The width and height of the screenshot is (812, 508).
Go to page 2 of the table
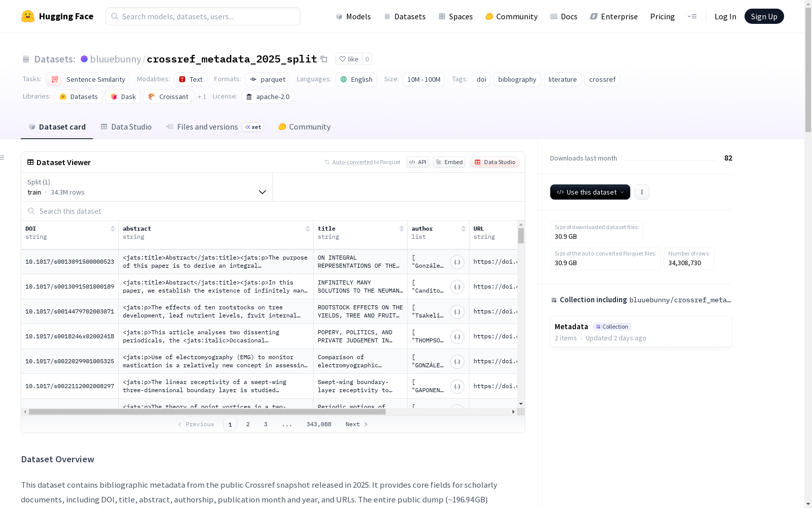click(248, 424)
